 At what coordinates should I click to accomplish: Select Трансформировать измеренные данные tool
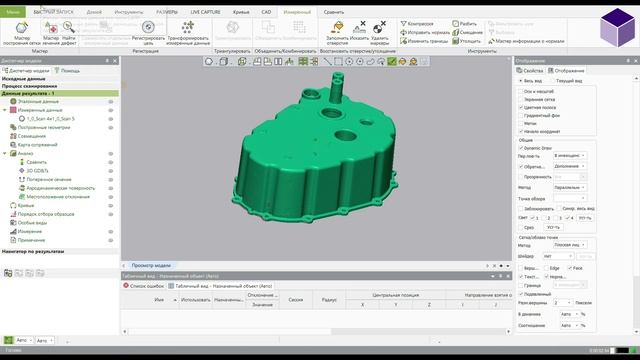point(188,33)
